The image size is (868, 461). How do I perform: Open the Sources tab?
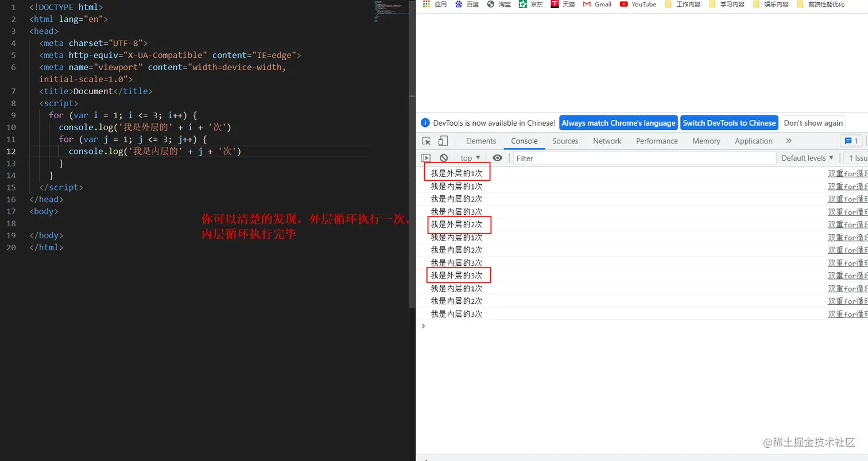tap(565, 141)
